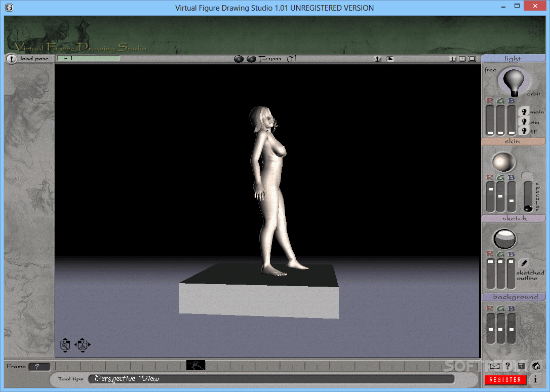The height and width of the screenshot is (392, 550).
Task: Click the Frame number field
Action: 40,366
